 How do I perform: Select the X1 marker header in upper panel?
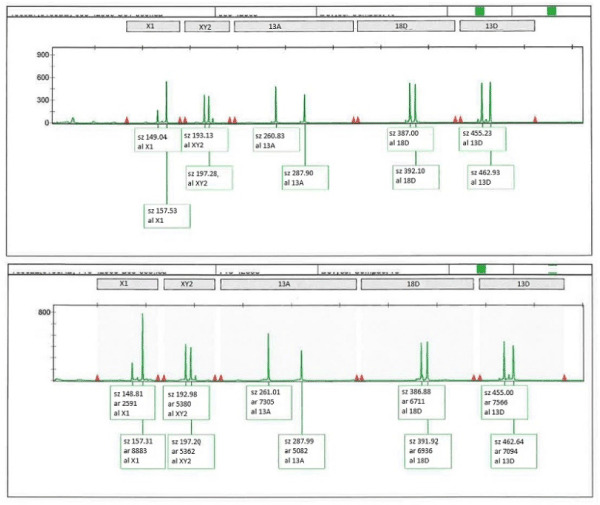click(150, 27)
